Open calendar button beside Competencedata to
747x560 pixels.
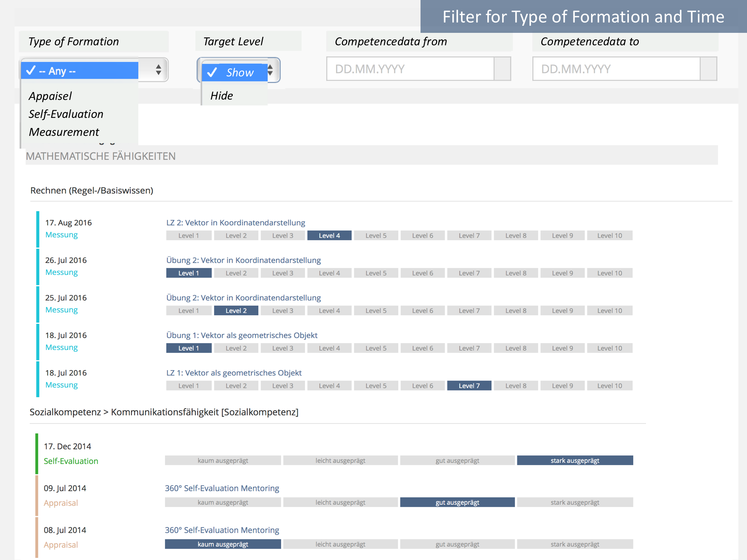(709, 69)
